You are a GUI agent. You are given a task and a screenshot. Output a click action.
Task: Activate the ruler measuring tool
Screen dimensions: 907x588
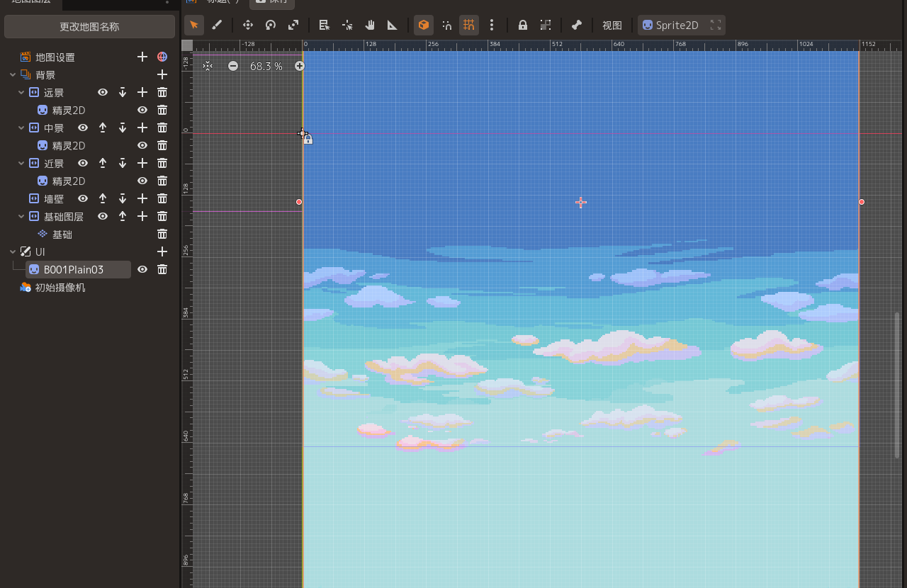tap(393, 26)
